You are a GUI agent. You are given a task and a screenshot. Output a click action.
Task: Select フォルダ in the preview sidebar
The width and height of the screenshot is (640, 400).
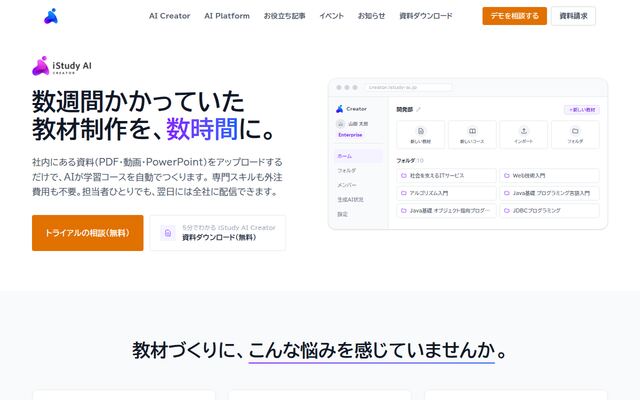(347, 171)
